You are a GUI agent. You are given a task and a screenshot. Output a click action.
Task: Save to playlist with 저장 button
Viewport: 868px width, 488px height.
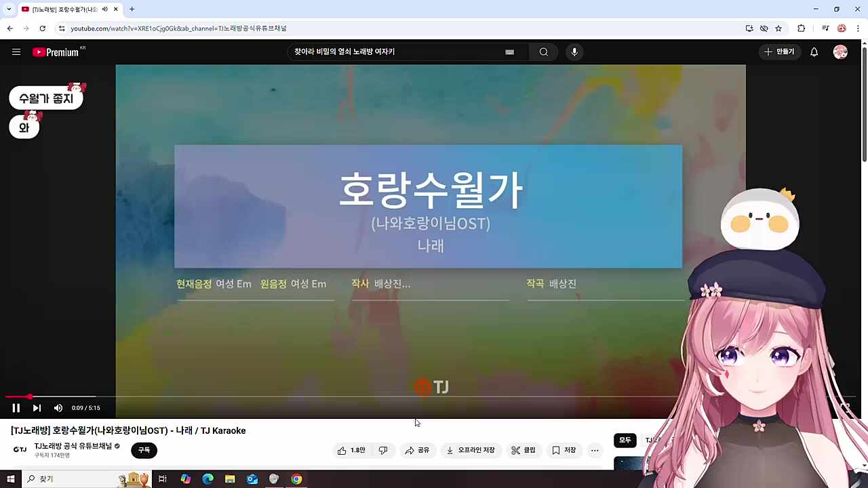(x=564, y=451)
